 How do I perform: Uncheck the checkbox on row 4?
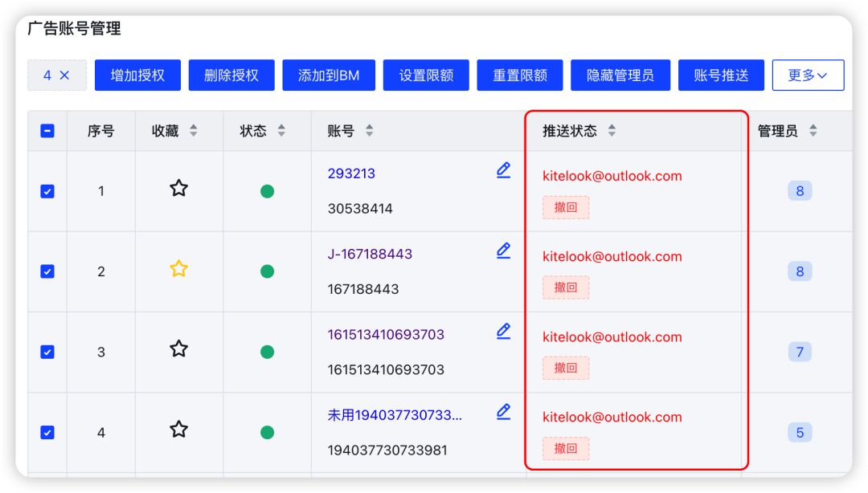(x=47, y=432)
